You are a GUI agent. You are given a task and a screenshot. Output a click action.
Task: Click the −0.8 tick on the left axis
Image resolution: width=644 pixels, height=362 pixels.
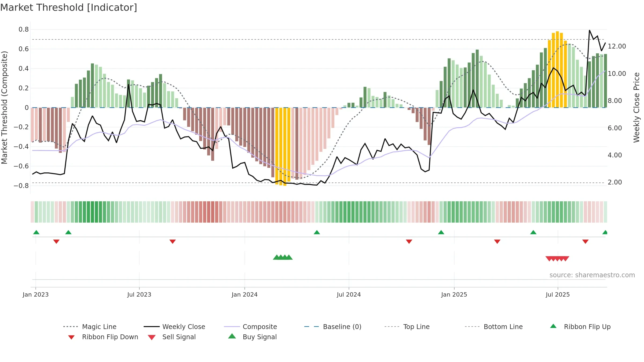[x=21, y=186]
